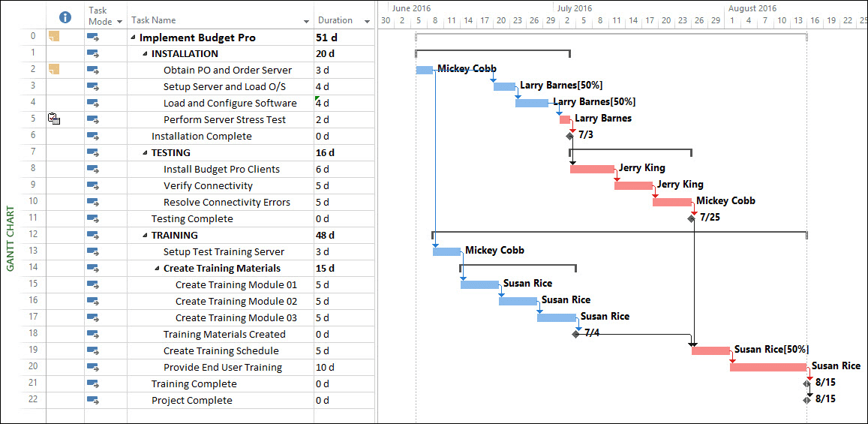Select the Install Budget Pro Clients red bar
Screen dimensions: 868x424
[x=593, y=169]
